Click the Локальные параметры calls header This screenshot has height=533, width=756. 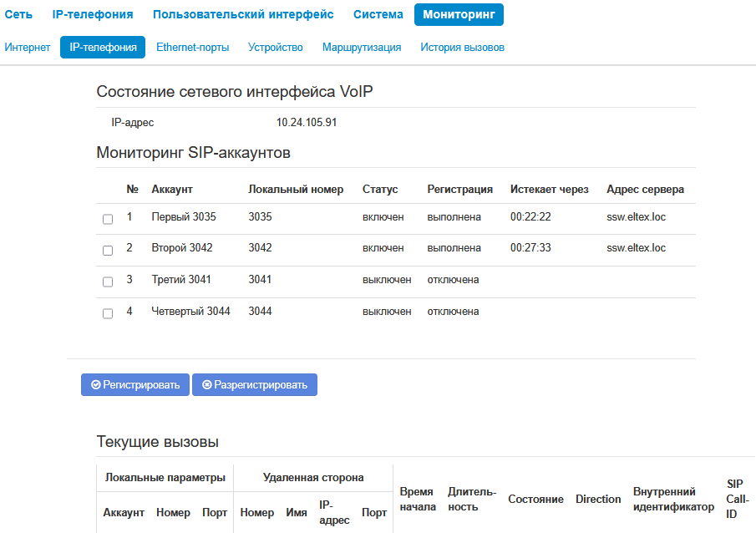click(165, 478)
